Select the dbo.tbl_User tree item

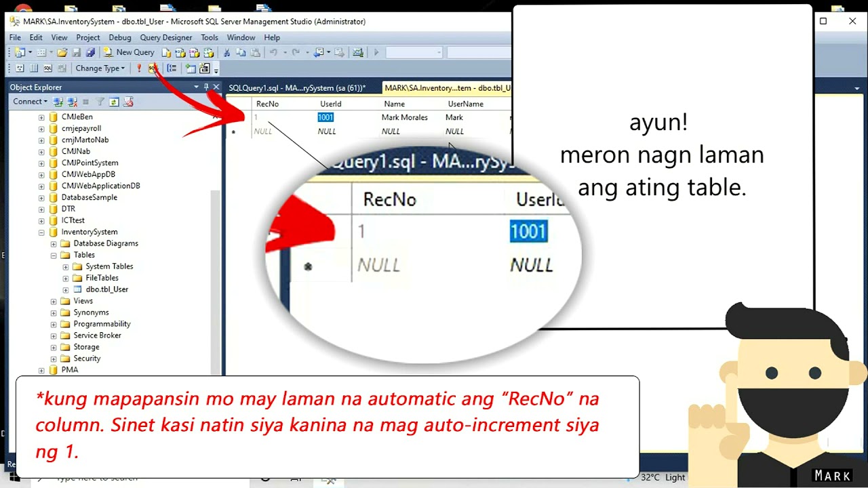(x=107, y=289)
